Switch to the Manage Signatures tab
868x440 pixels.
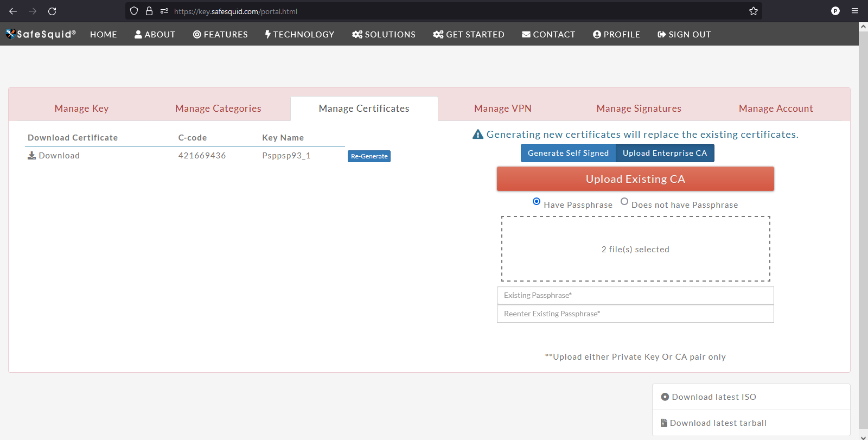639,109
